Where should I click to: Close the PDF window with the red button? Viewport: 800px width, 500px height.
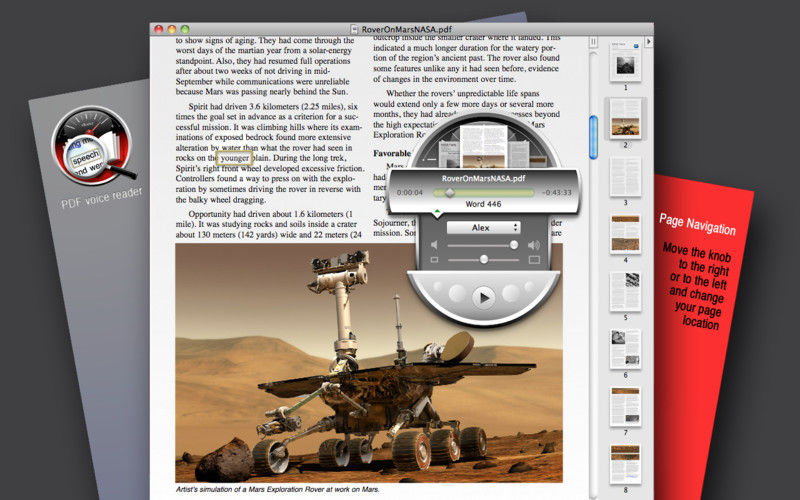pos(159,29)
